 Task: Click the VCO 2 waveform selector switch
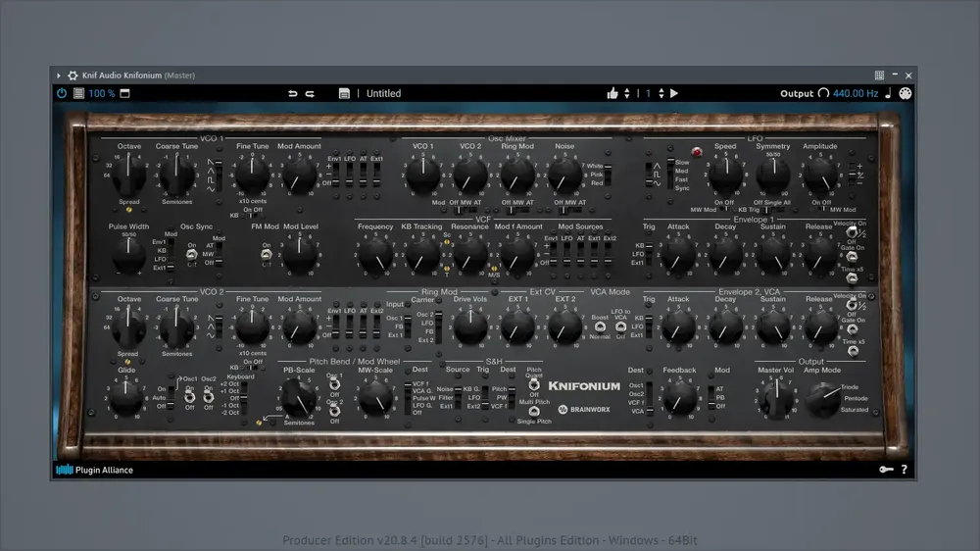tap(219, 326)
